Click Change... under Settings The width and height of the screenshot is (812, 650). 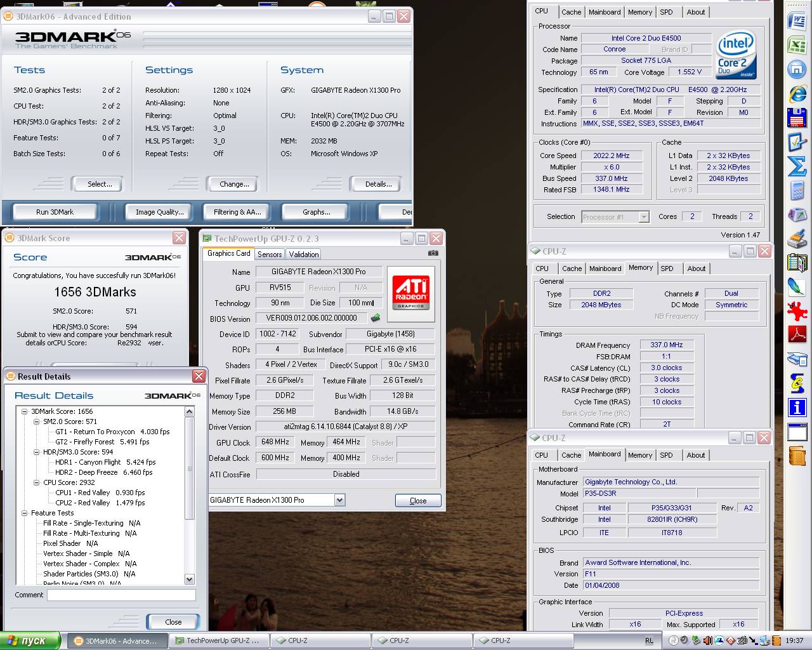pos(234,184)
